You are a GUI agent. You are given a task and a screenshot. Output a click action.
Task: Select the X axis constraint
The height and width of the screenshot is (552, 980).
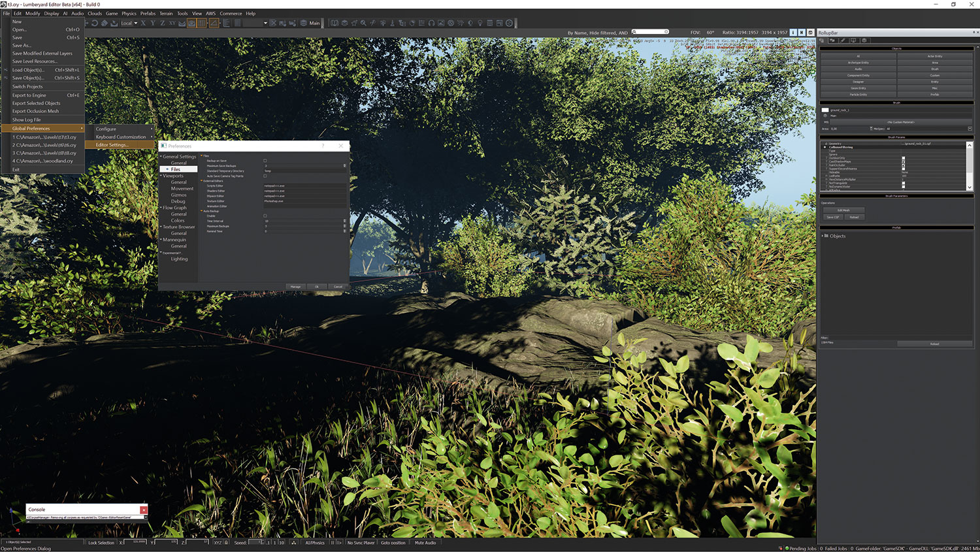[x=143, y=23]
